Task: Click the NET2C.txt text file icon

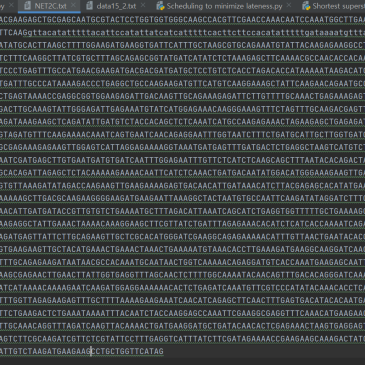Action: (27, 6)
